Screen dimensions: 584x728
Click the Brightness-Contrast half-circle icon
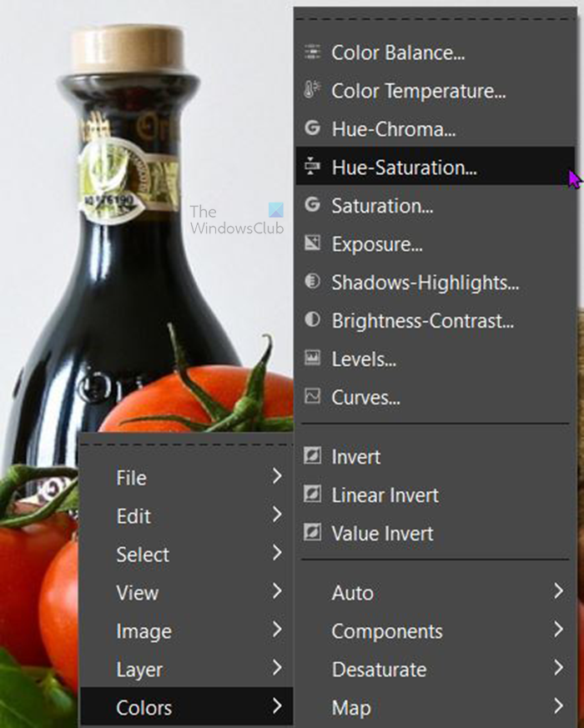[314, 321]
